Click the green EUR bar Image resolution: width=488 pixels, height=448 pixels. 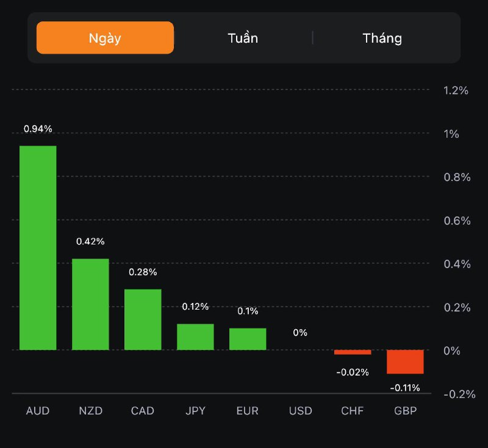[x=248, y=339]
